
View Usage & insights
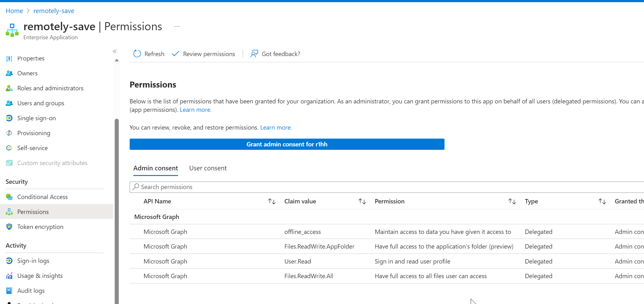click(x=40, y=275)
